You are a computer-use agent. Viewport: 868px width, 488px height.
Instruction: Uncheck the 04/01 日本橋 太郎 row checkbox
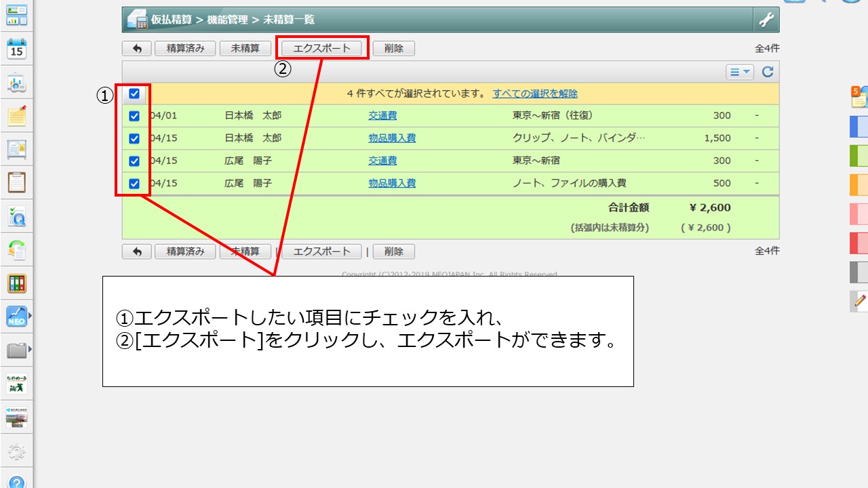134,116
